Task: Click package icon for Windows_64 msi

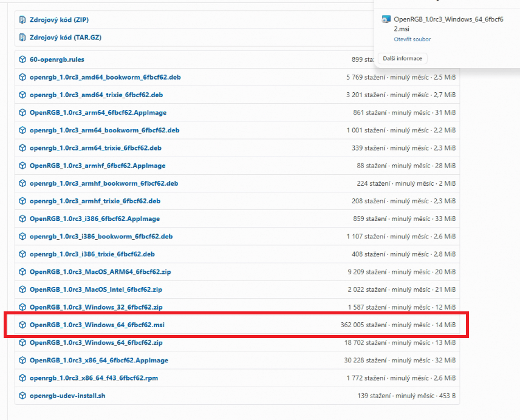Action: click(22, 325)
